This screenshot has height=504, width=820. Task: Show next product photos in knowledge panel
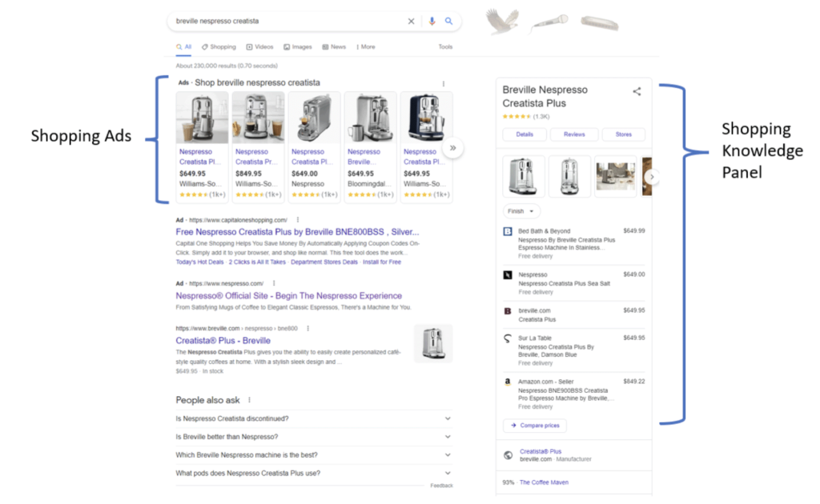(652, 177)
